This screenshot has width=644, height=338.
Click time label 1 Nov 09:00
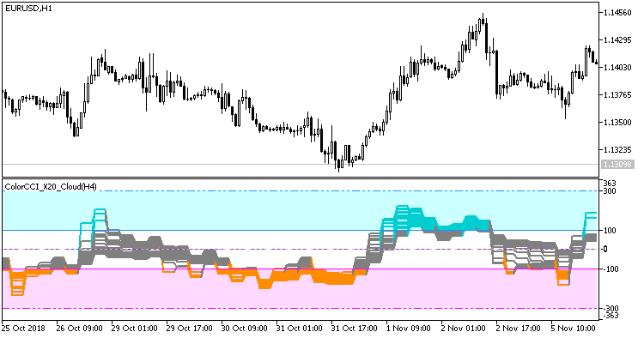tap(409, 329)
